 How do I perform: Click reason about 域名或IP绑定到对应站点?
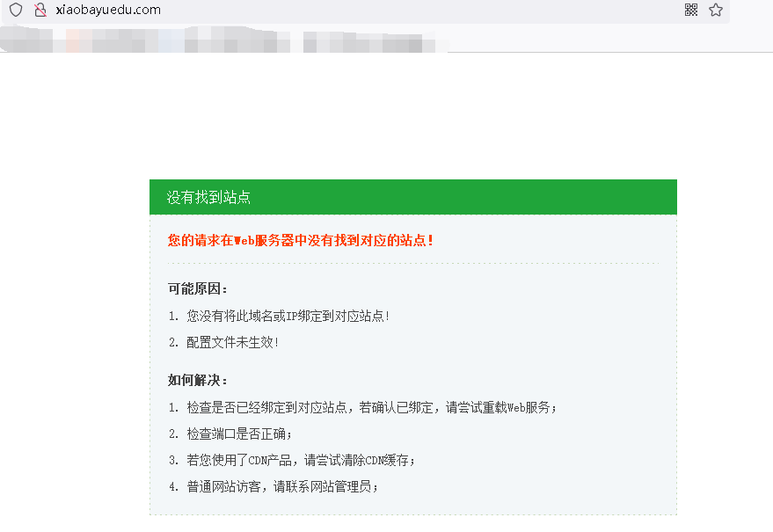(x=288, y=316)
